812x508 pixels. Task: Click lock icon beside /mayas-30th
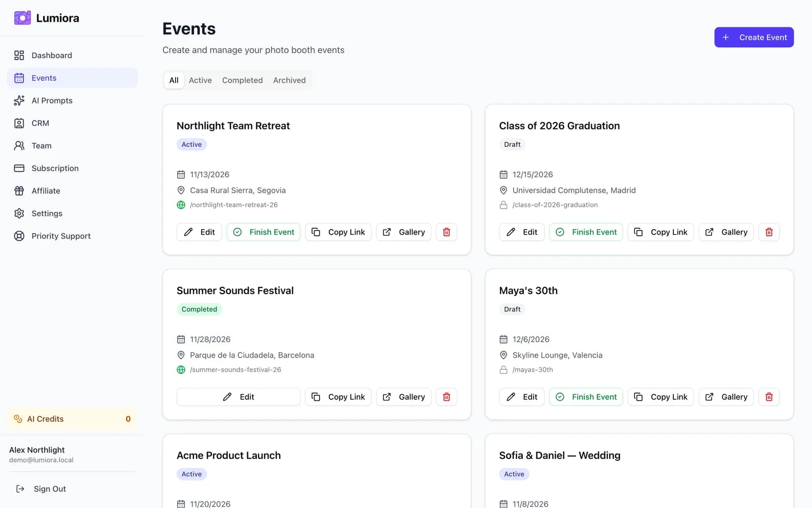pyautogui.click(x=503, y=370)
